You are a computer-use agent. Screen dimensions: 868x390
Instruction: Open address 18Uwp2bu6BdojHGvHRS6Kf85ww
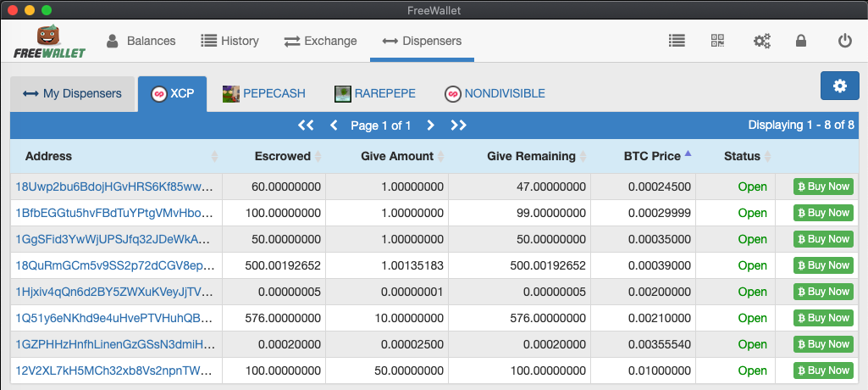tap(114, 187)
